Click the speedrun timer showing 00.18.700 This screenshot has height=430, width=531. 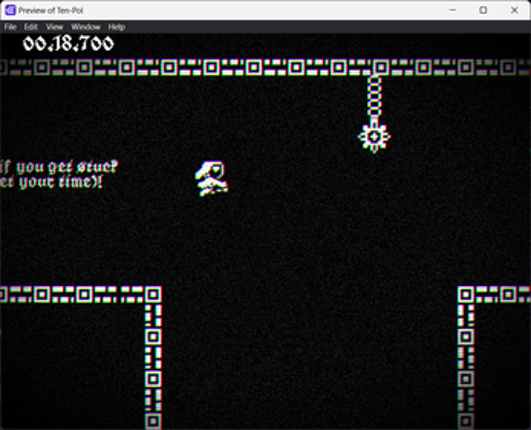tap(68, 44)
